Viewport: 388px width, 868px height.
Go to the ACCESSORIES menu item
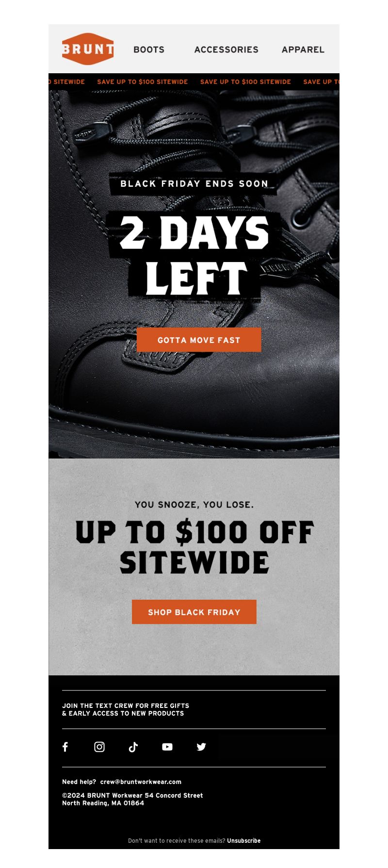tap(226, 49)
